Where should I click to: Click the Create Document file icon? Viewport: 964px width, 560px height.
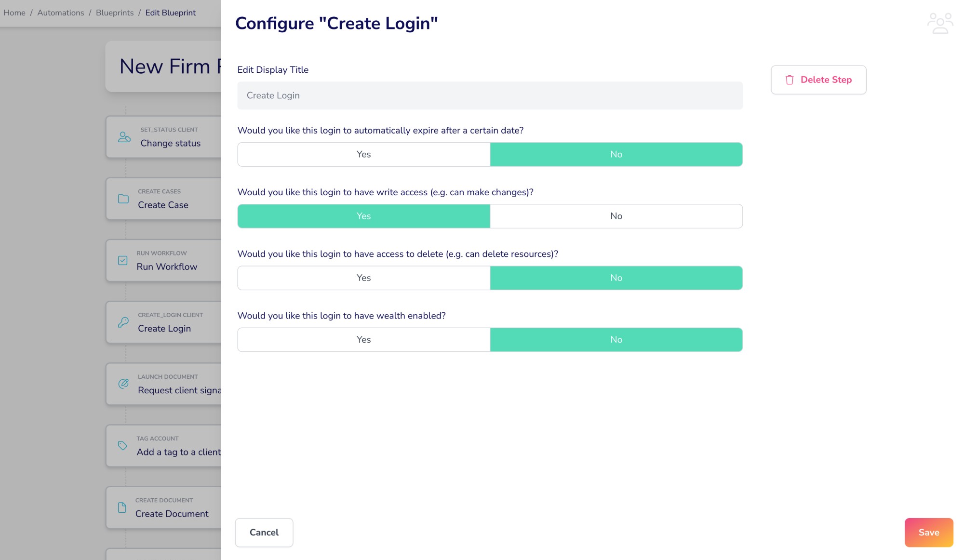click(x=122, y=507)
